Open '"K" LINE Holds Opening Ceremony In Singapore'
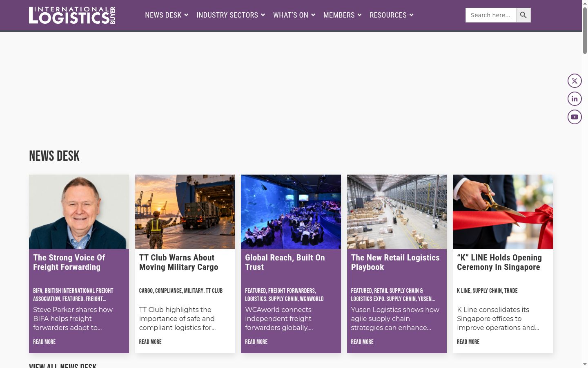 click(x=499, y=263)
